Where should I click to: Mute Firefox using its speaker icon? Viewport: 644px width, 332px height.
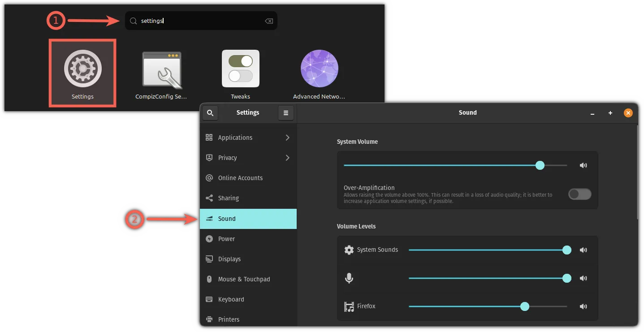[x=583, y=306]
